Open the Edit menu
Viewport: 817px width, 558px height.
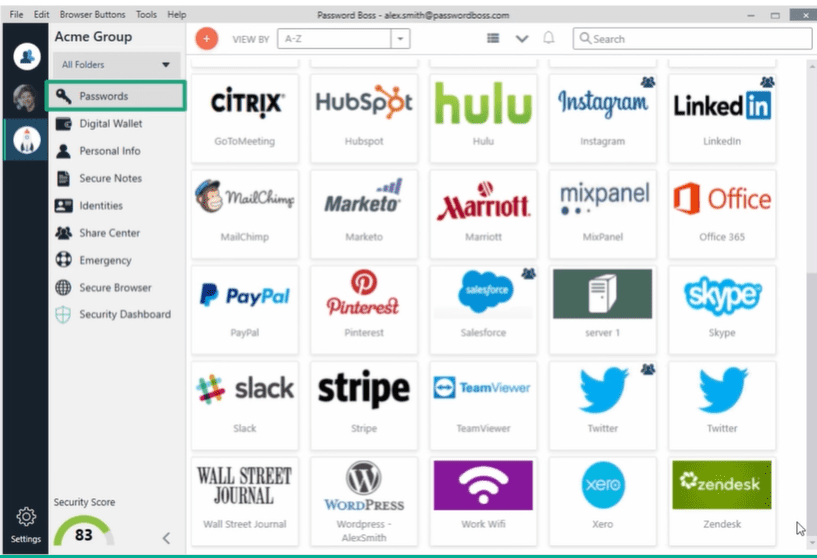(41, 15)
